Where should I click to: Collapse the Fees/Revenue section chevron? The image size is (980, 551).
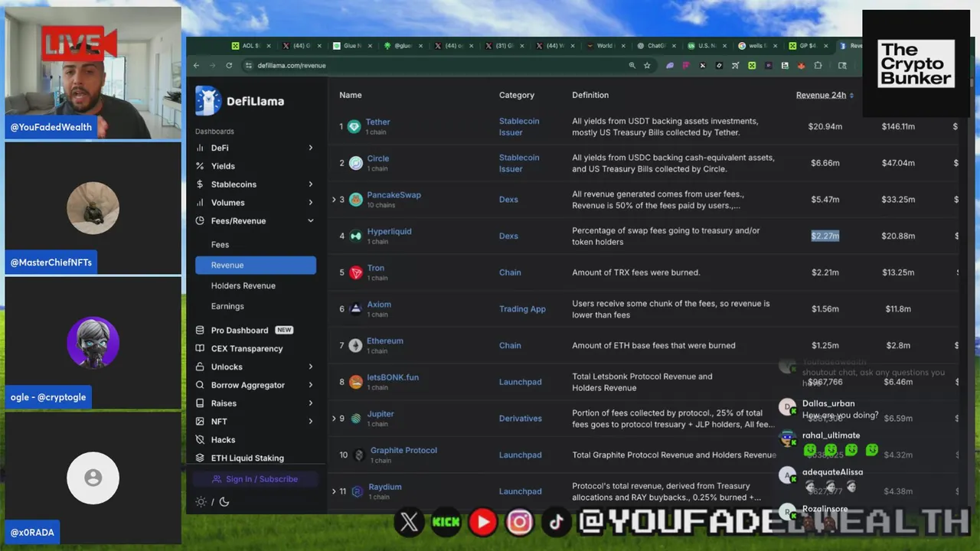tap(310, 221)
